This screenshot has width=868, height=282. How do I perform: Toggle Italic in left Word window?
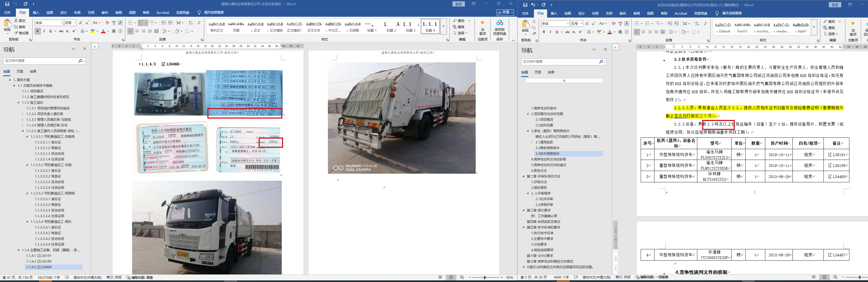pyautogui.click(x=44, y=31)
